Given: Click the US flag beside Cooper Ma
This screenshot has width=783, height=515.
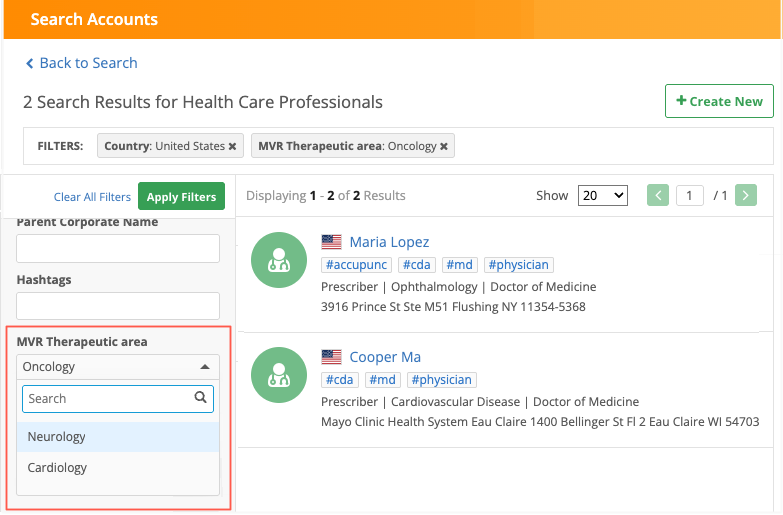Looking at the screenshot, I should click(331, 357).
